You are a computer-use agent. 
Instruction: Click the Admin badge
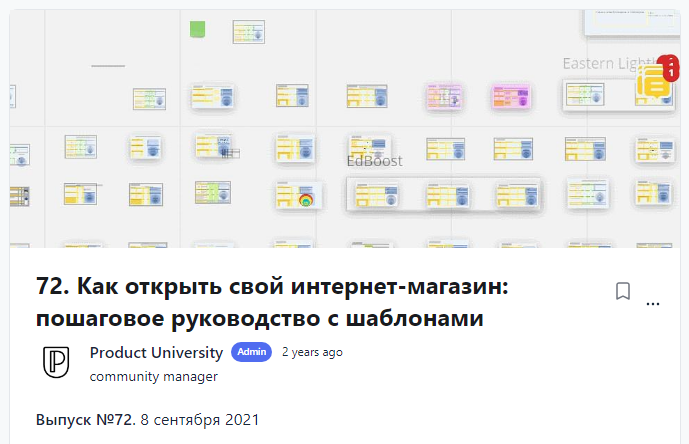click(x=252, y=352)
